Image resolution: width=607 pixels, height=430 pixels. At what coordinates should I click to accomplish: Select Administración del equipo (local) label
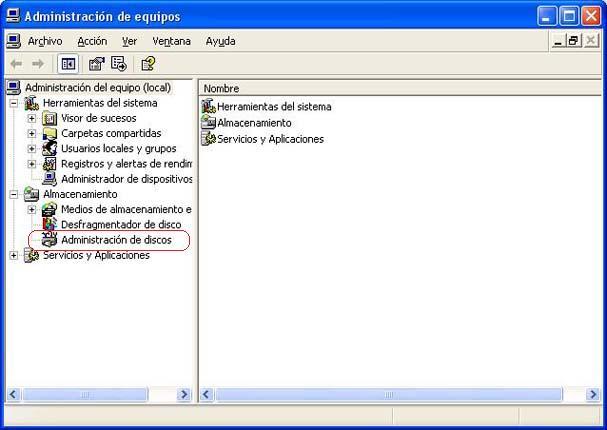click(98, 88)
